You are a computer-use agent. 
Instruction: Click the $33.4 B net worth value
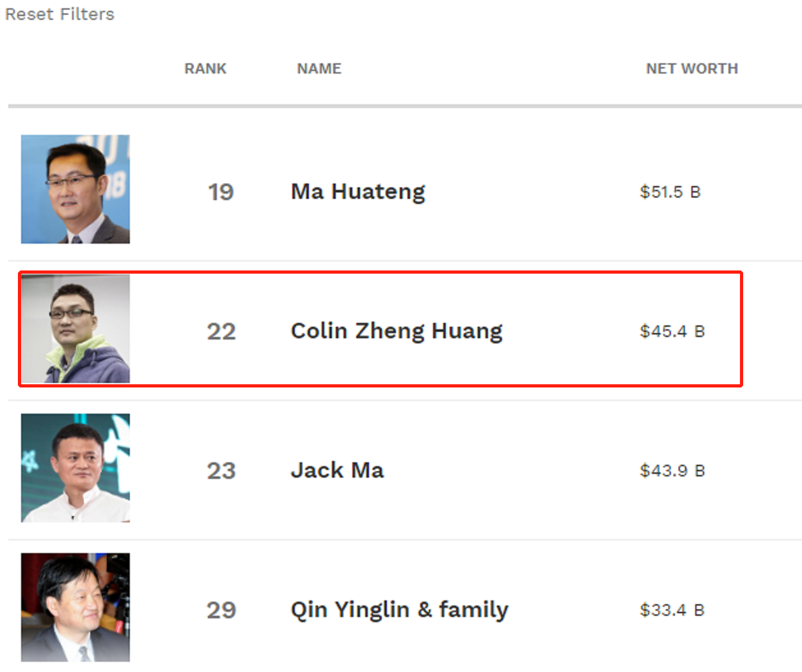click(672, 610)
